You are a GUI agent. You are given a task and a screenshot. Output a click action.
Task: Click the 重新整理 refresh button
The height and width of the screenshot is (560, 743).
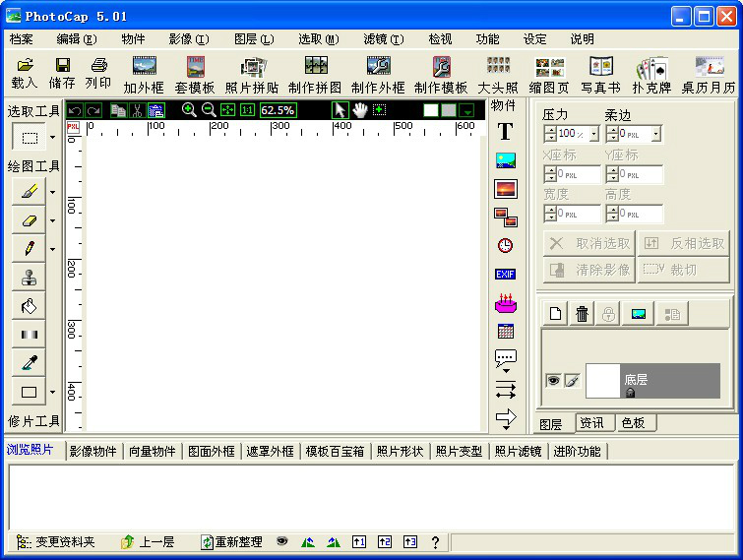231,542
